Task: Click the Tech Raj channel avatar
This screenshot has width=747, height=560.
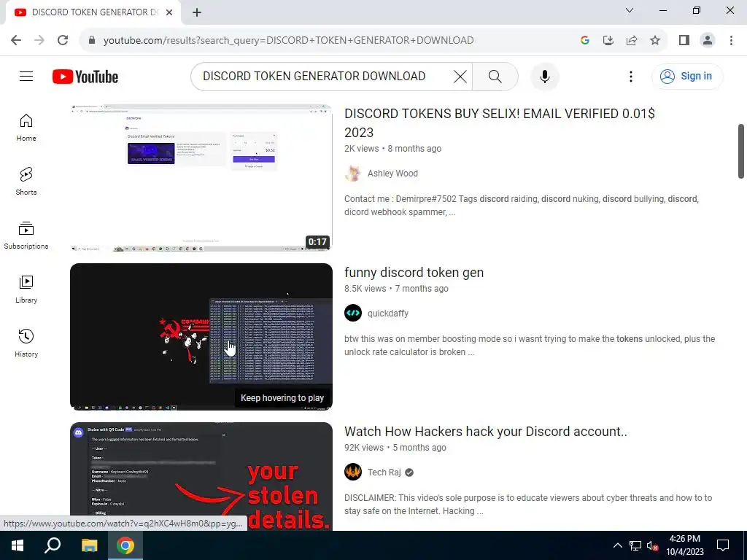Action: (353, 472)
